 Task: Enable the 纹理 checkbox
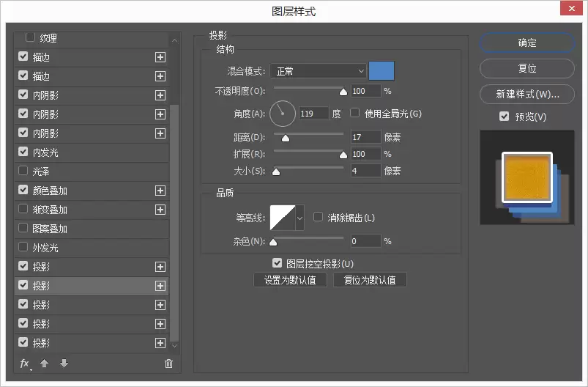[30, 37]
